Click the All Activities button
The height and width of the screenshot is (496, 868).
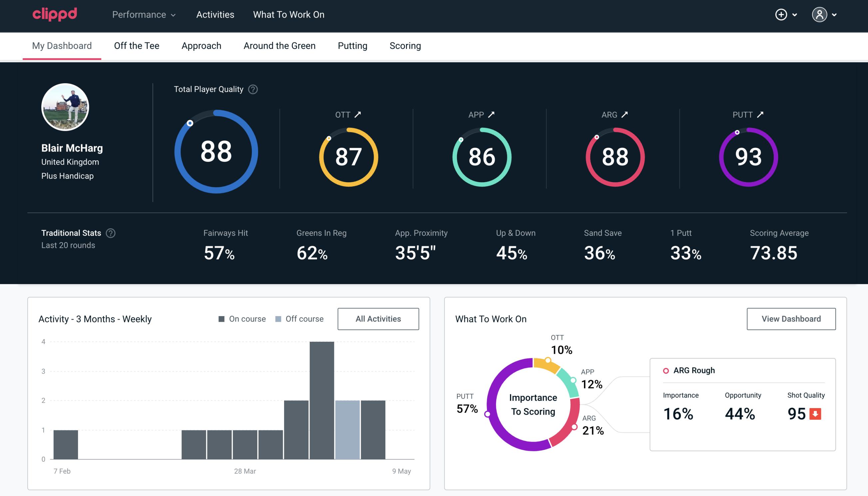click(378, 319)
